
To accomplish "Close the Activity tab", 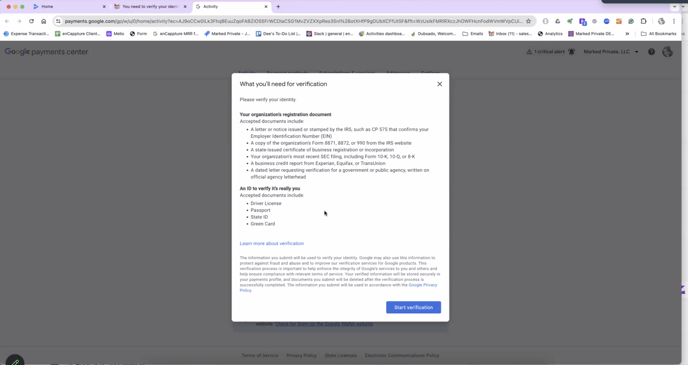I will [x=266, y=7].
